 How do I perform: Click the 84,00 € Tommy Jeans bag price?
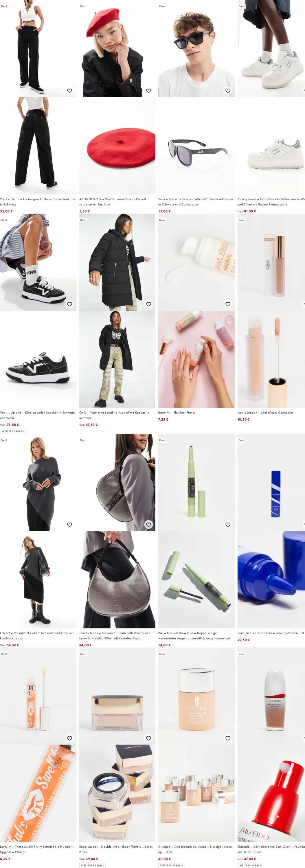(x=85, y=645)
